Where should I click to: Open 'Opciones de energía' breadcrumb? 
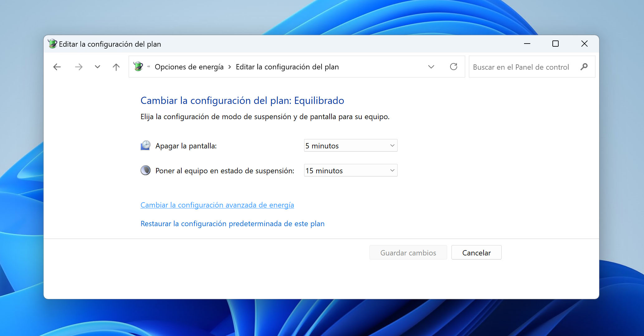(189, 67)
